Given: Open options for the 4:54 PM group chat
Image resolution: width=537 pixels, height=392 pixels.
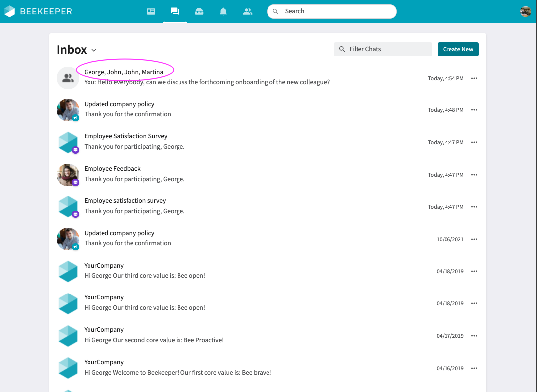Looking at the screenshot, I should (x=474, y=78).
